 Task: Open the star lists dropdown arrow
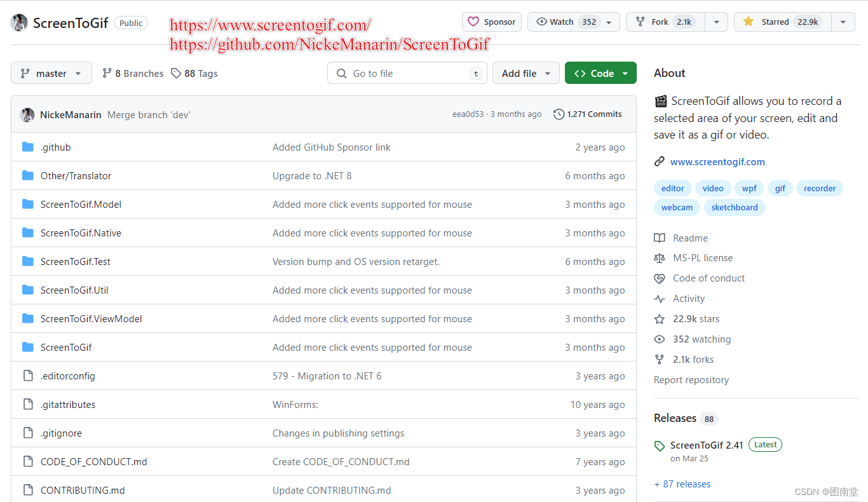click(843, 22)
